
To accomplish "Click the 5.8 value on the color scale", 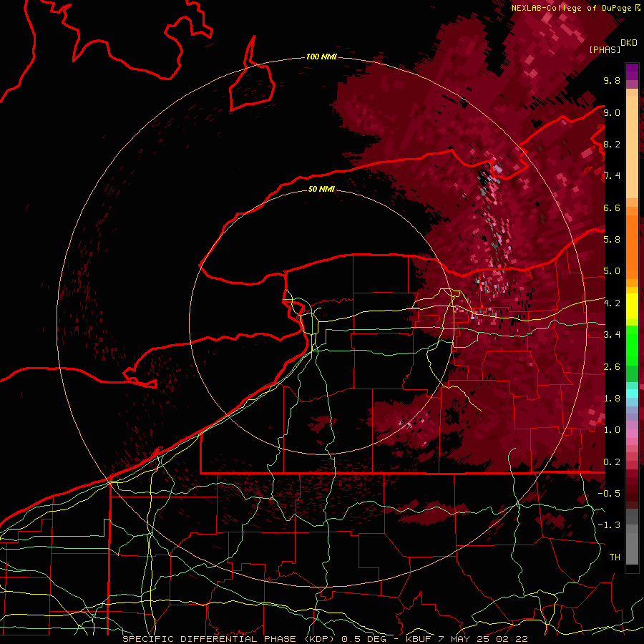I will (612, 240).
